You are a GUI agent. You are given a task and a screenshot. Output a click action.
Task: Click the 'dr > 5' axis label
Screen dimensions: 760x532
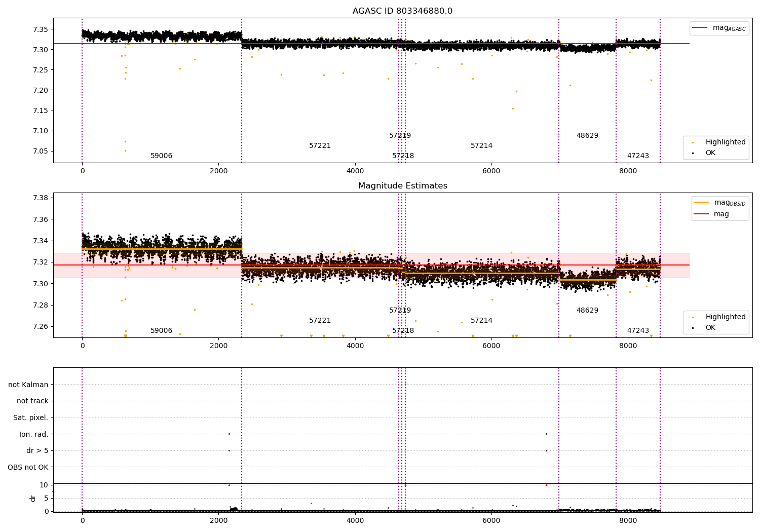coord(37,450)
